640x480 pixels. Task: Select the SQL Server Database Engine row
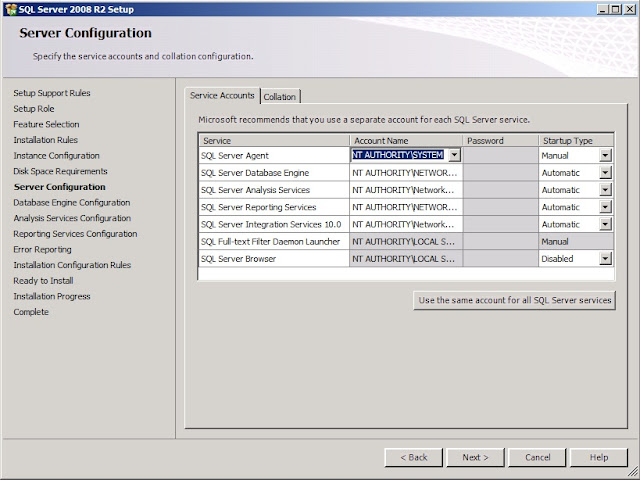click(x=406, y=173)
